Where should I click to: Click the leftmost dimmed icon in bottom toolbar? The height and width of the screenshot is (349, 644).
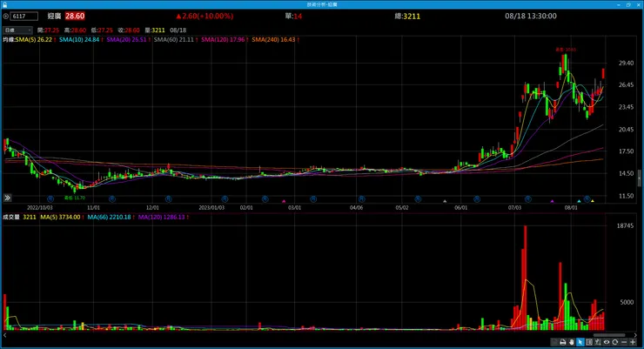[x=554, y=342]
